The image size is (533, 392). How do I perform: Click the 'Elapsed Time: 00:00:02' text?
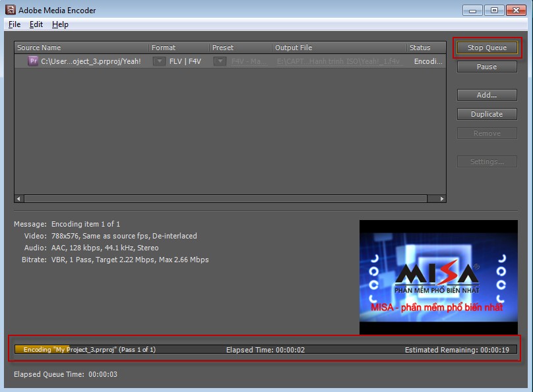tap(265, 350)
